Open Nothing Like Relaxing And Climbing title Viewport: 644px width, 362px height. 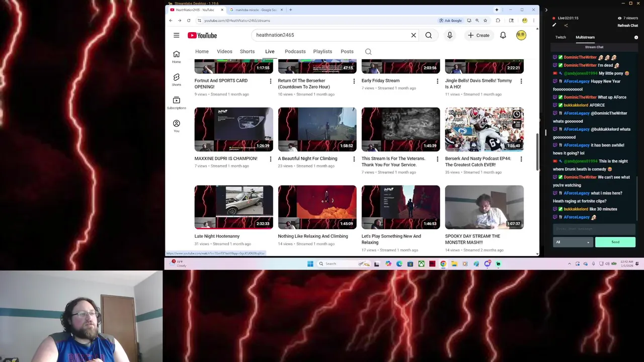[313, 236]
